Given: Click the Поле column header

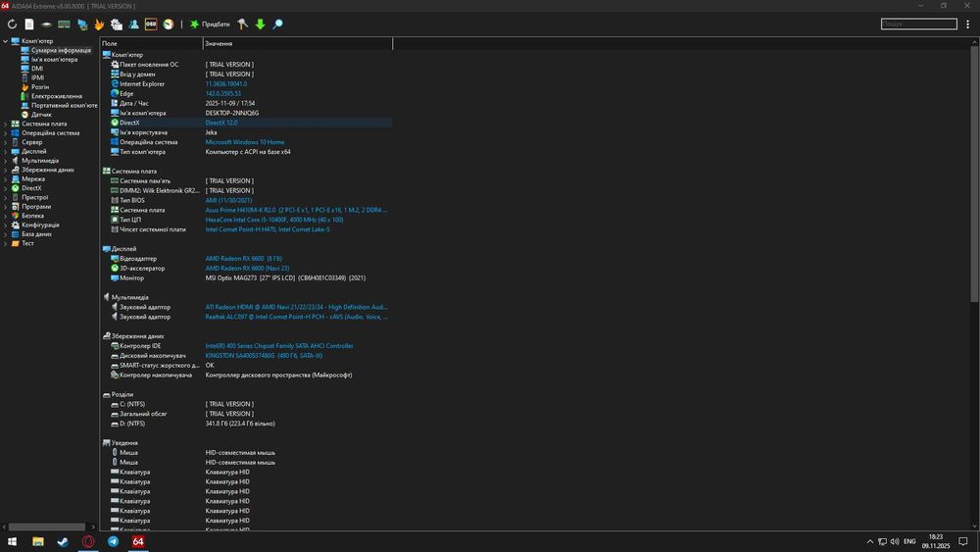Looking at the screenshot, I should (151, 44).
